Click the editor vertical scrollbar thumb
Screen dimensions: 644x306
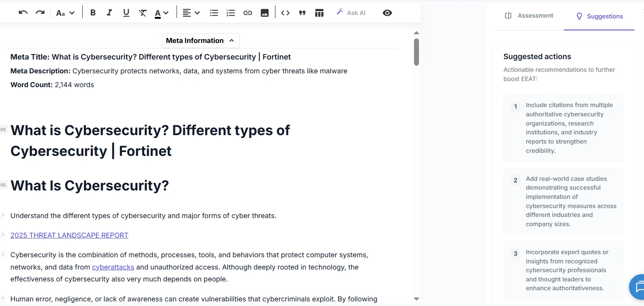pos(416,52)
